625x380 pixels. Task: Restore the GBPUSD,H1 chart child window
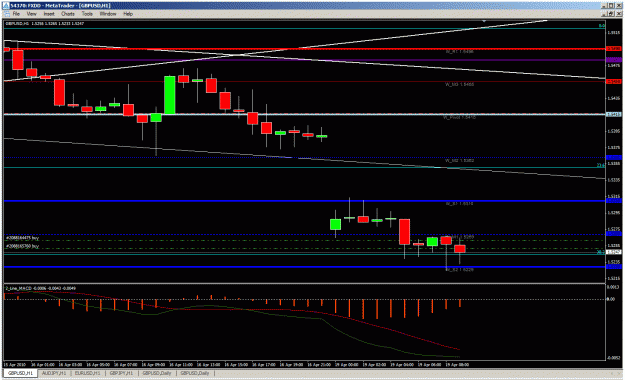611,14
